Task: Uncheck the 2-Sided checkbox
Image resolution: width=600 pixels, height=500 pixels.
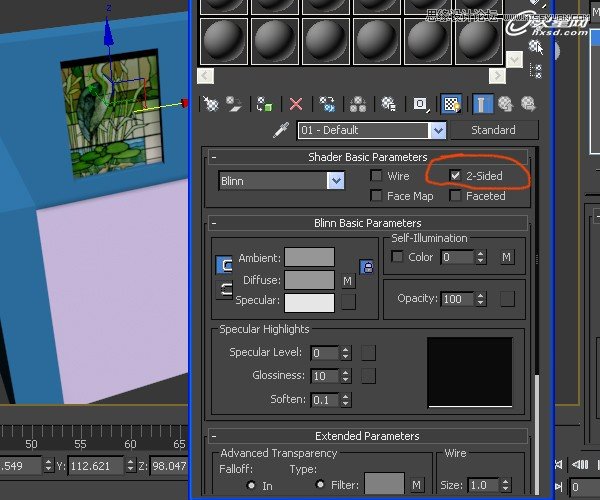Action: [456, 176]
